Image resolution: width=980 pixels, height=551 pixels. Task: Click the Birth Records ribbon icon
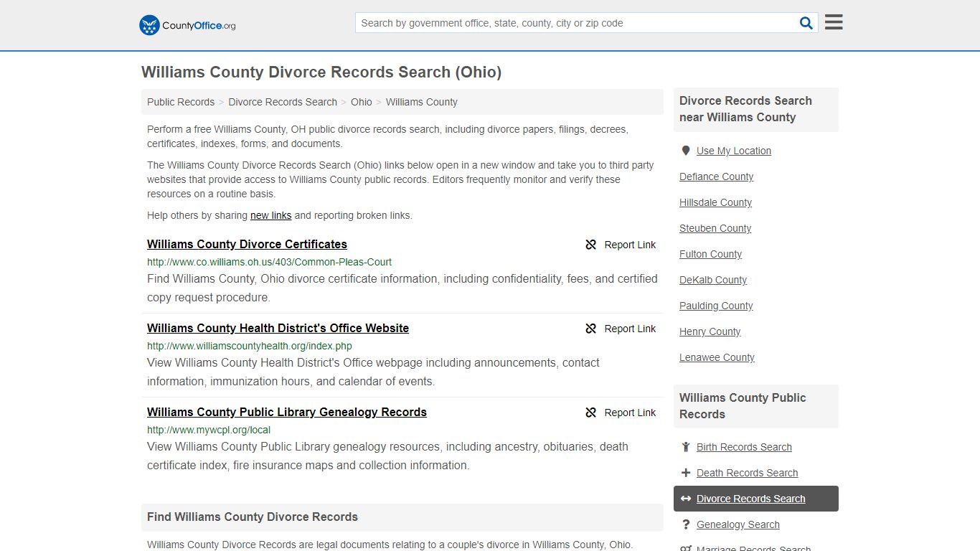(x=686, y=447)
